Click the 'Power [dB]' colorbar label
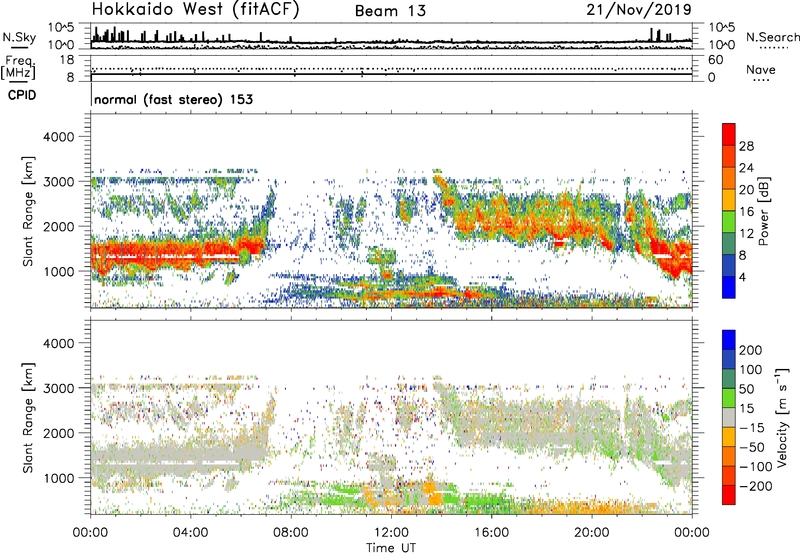Viewport: 800px width, 554px height. click(x=764, y=211)
